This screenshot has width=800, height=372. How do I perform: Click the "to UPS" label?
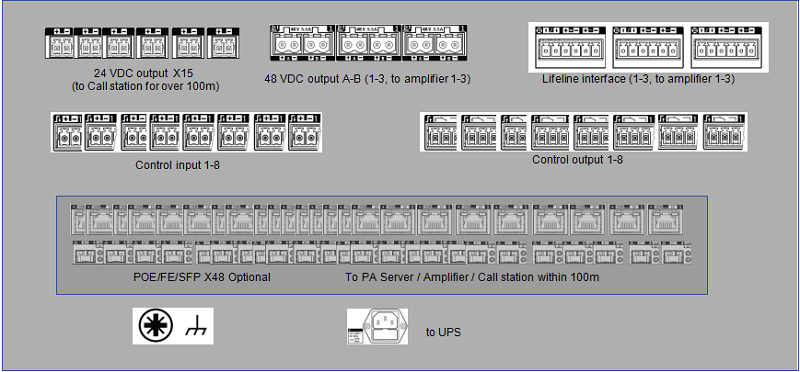(443, 333)
